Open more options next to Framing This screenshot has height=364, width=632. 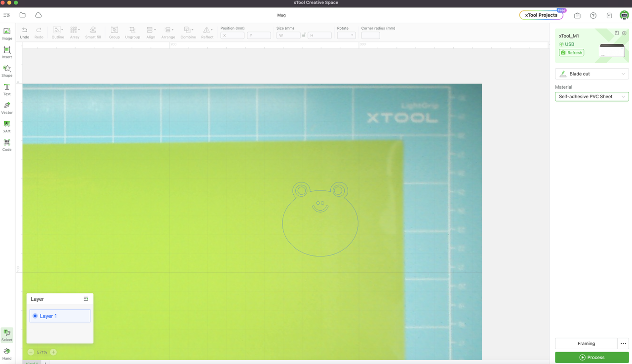click(623, 343)
